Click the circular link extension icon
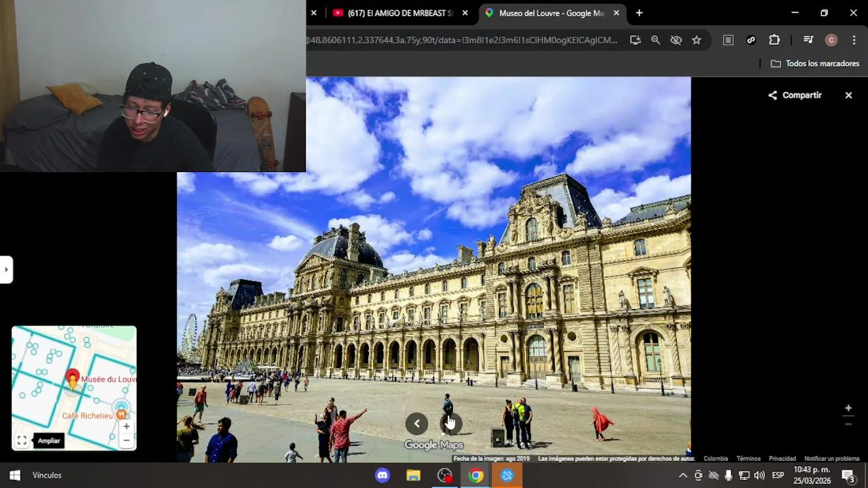Image resolution: width=868 pixels, height=488 pixels. [x=751, y=40]
